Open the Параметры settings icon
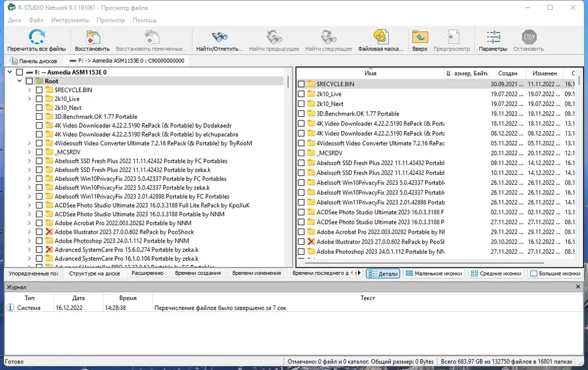The width and height of the screenshot is (588, 370). [x=493, y=36]
